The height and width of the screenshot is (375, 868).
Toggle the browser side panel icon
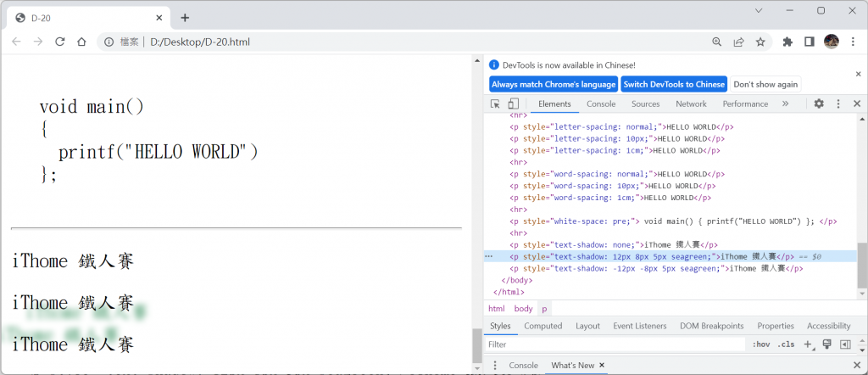pos(810,42)
